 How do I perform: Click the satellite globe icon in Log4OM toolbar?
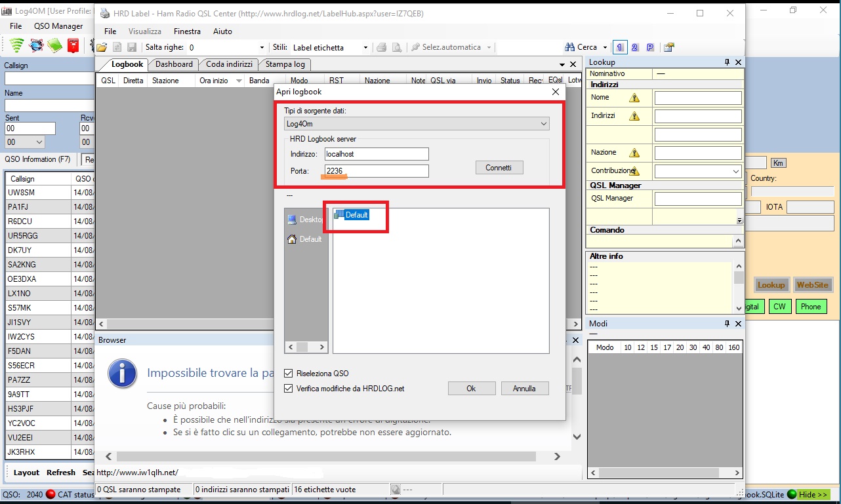click(x=36, y=45)
